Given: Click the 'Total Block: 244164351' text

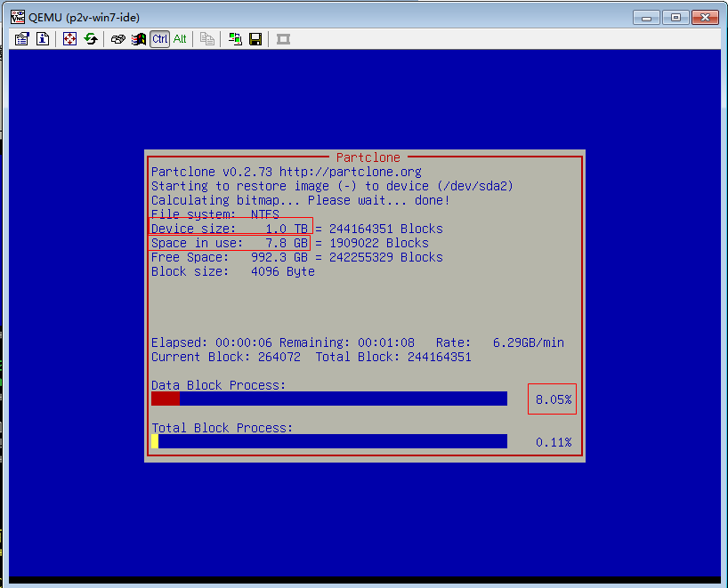Looking at the screenshot, I should [x=393, y=357].
